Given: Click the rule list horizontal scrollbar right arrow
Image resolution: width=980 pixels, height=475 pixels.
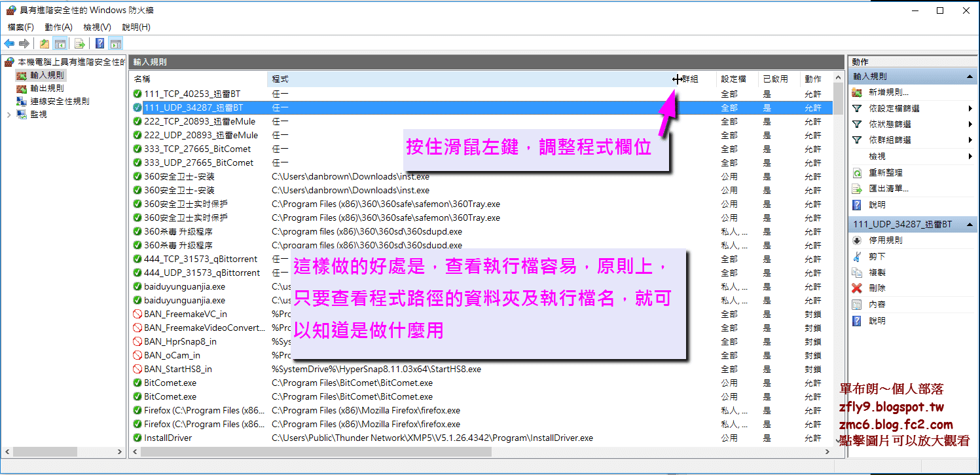Looking at the screenshot, I should [x=827, y=451].
